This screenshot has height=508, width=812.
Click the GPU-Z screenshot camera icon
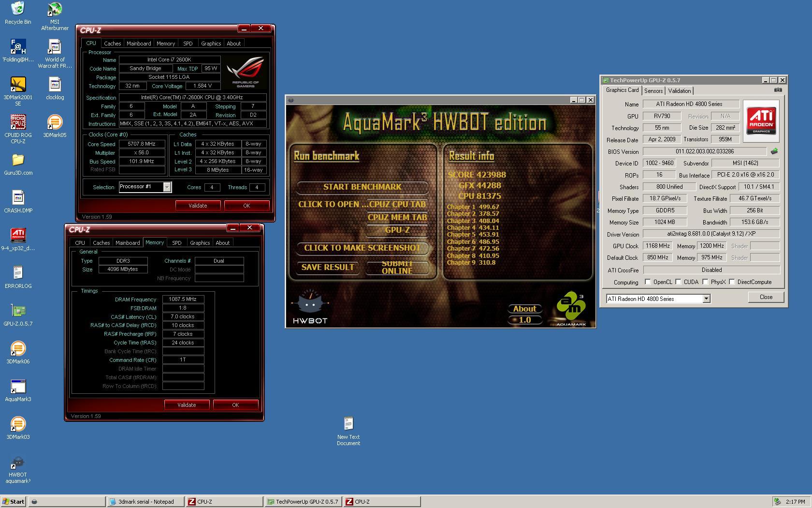(778, 90)
